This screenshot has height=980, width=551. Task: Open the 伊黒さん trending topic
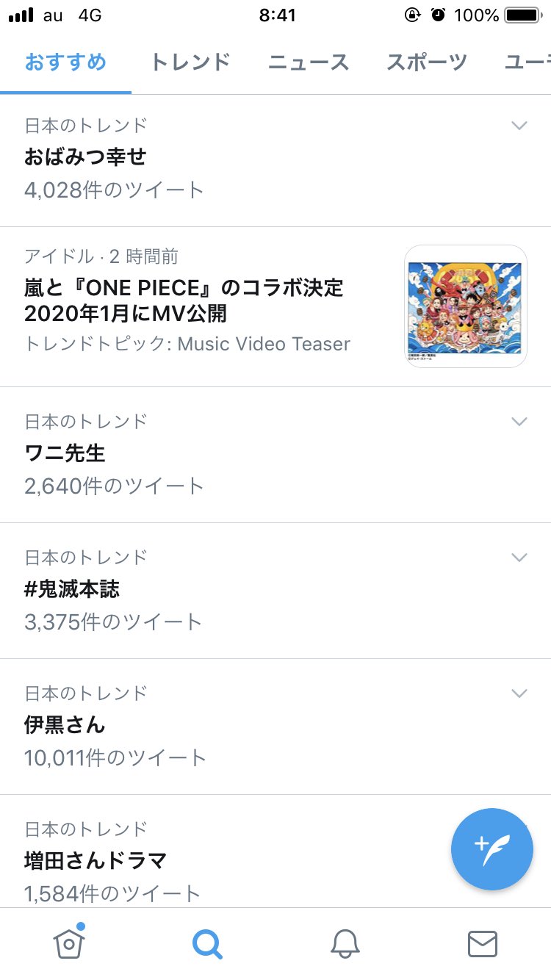click(65, 725)
